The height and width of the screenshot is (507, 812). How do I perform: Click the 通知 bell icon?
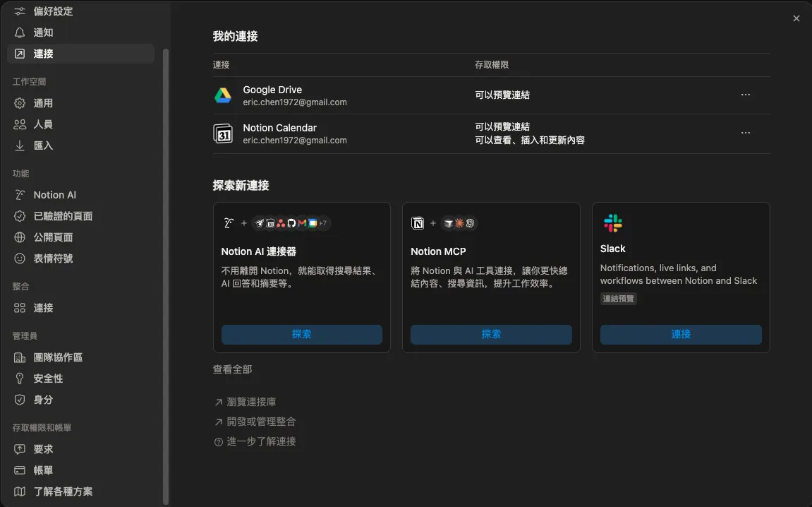point(20,32)
